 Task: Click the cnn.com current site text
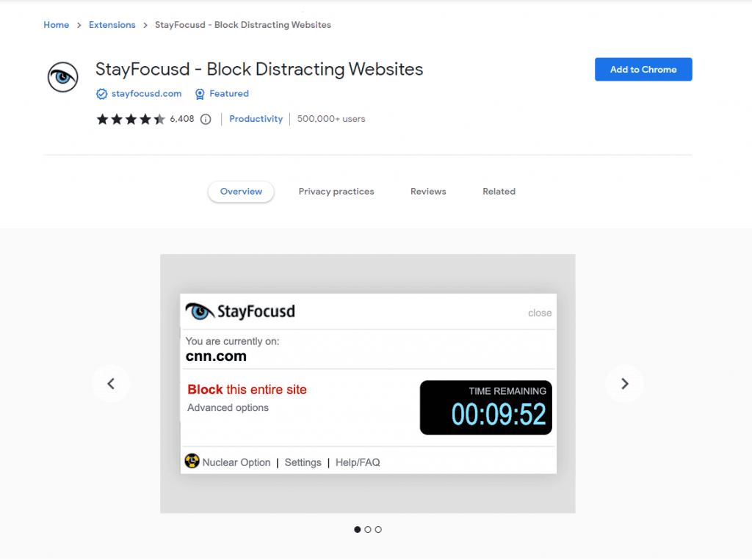point(217,356)
